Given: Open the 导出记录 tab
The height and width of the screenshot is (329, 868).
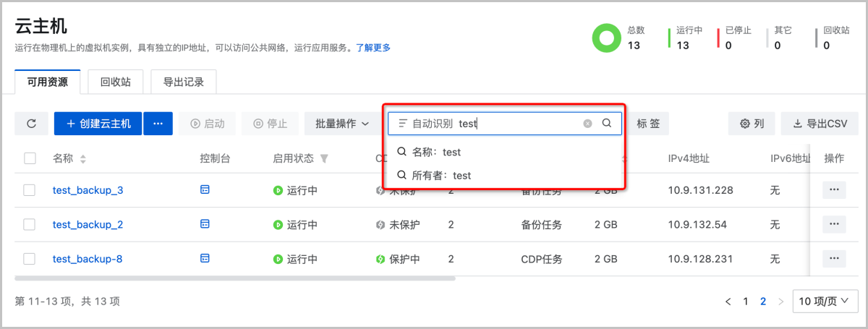Looking at the screenshot, I should click(x=184, y=82).
